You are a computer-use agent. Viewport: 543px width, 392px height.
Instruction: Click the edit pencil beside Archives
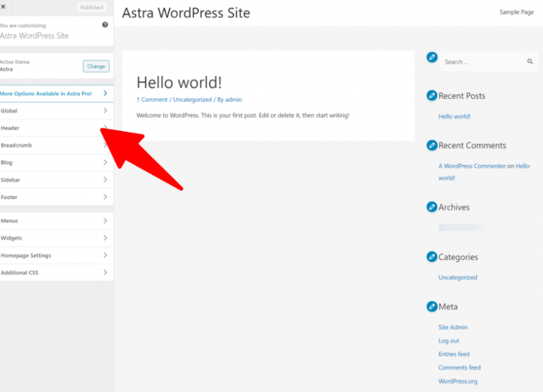click(432, 206)
